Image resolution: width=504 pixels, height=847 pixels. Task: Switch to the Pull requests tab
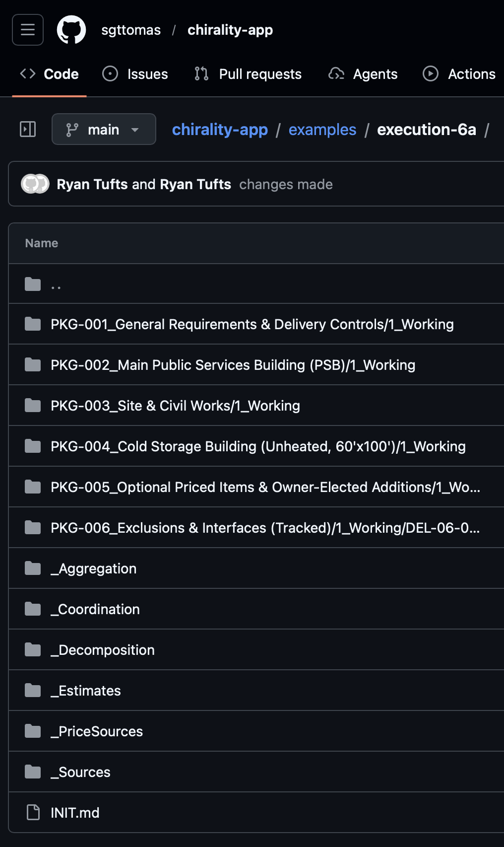(x=248, y=74)
